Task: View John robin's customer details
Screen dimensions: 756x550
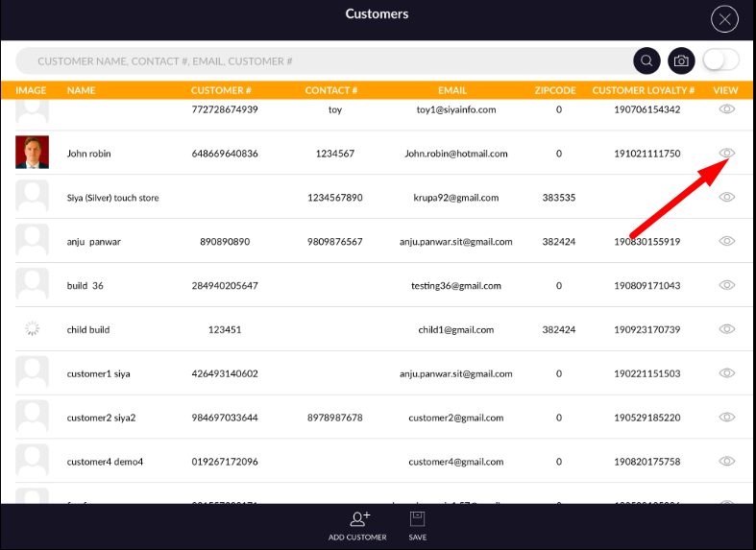Action: (727, 154)
